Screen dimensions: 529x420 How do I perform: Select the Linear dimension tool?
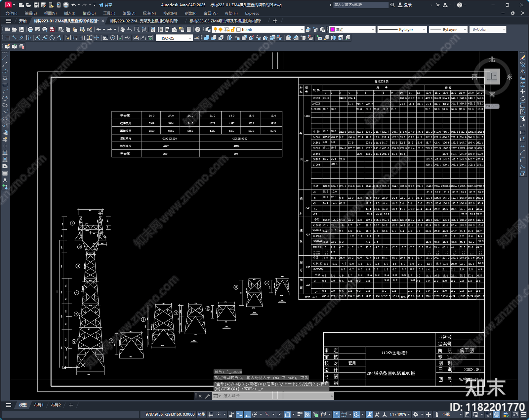coord(7,38)
